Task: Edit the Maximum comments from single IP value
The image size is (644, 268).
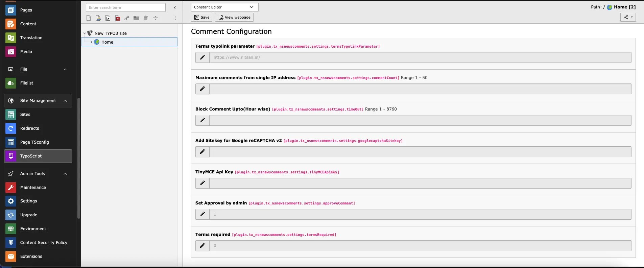Action: pyautogui.click(x=202, y=89)
